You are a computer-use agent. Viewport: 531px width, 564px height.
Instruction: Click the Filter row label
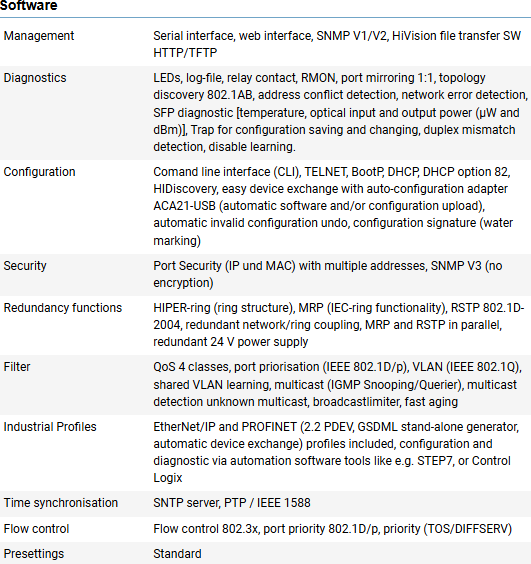coord(17,367)
